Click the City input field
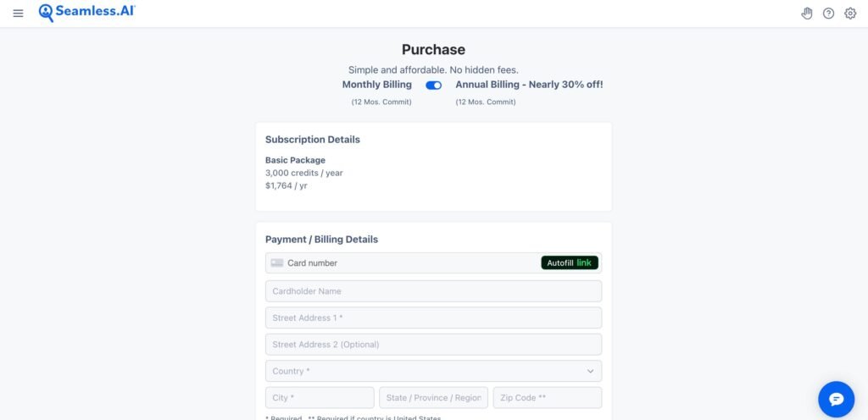 click(320, 398)
